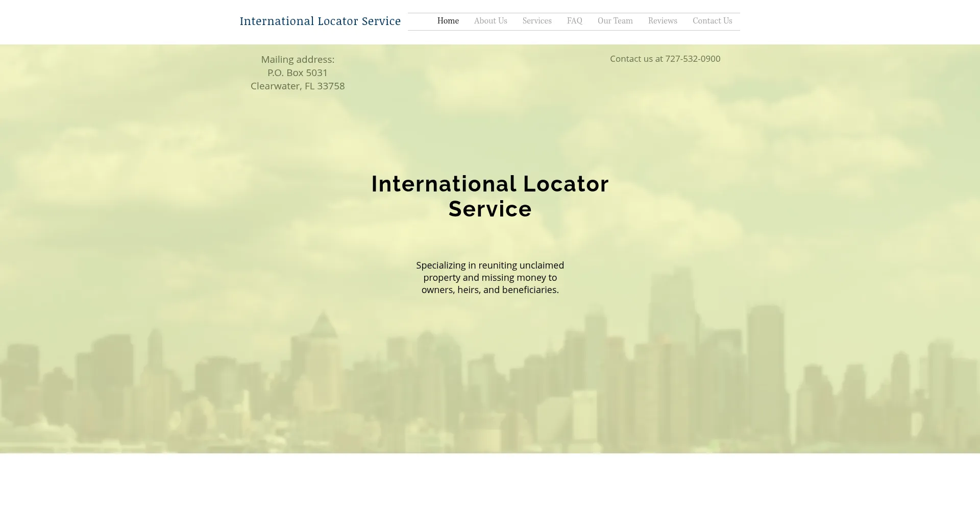980x507 pixels.
Task: Open the Our Team page
Action: 615,21
